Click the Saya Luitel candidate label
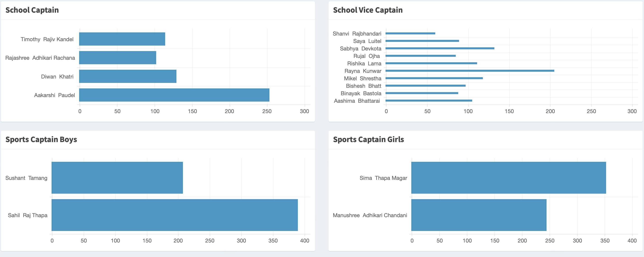The height and width of the screenshot is (257, 644). pos(367,41)
